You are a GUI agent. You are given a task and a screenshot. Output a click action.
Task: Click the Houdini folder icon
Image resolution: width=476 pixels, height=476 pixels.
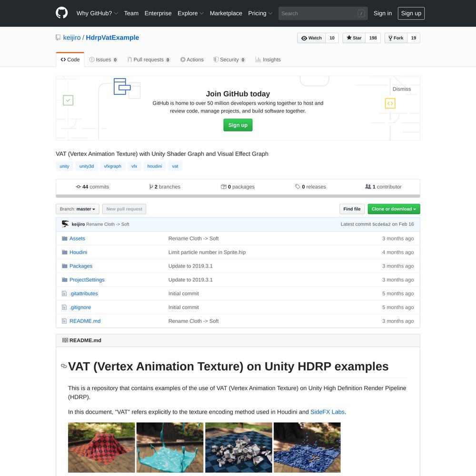pos(65,252)
